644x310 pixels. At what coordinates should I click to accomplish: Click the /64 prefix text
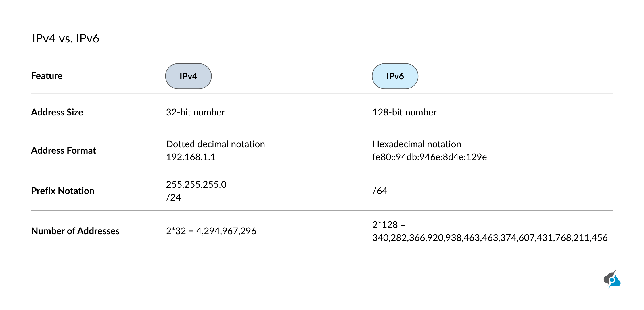380,191
